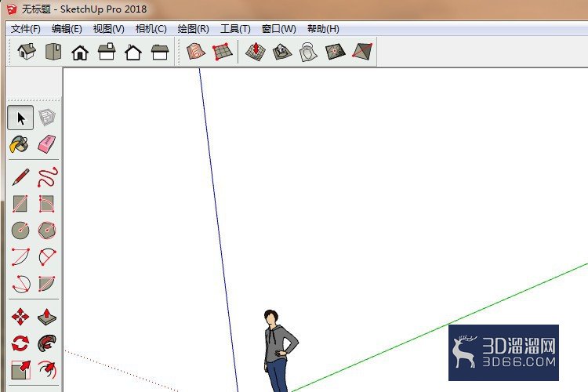Click the Make Component tool
The width and height of the screenshot is (588, 392).
click(47, 118)
